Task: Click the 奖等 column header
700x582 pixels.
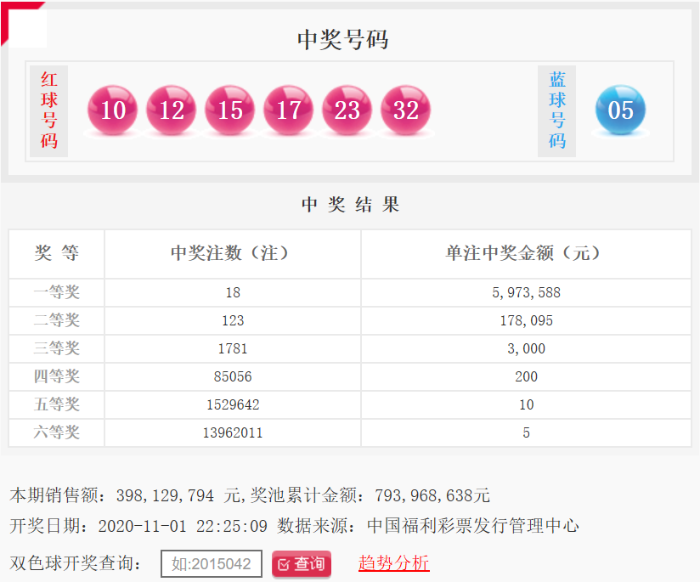Action: point(57,254)
